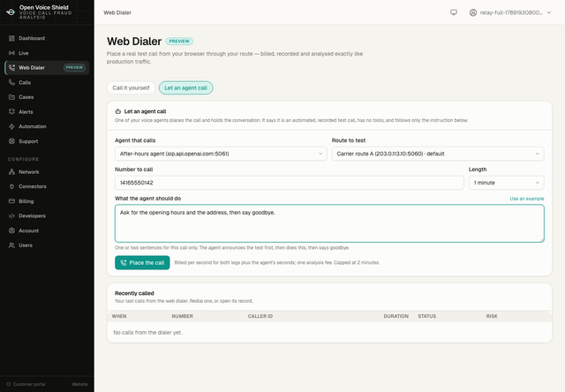Switch to the Call it yourself tab

pyautogui.click(x=131, y=88)
